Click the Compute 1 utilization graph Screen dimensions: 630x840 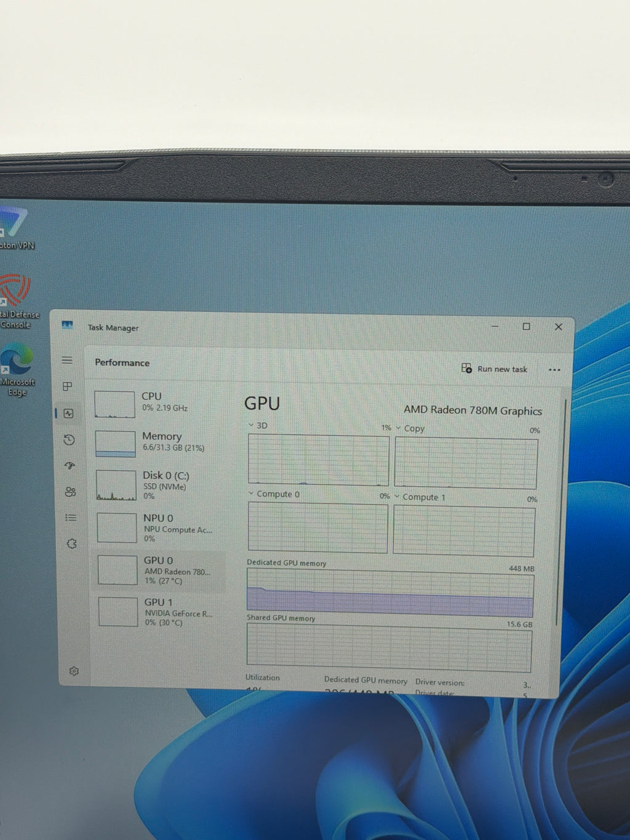coord(464,532)
